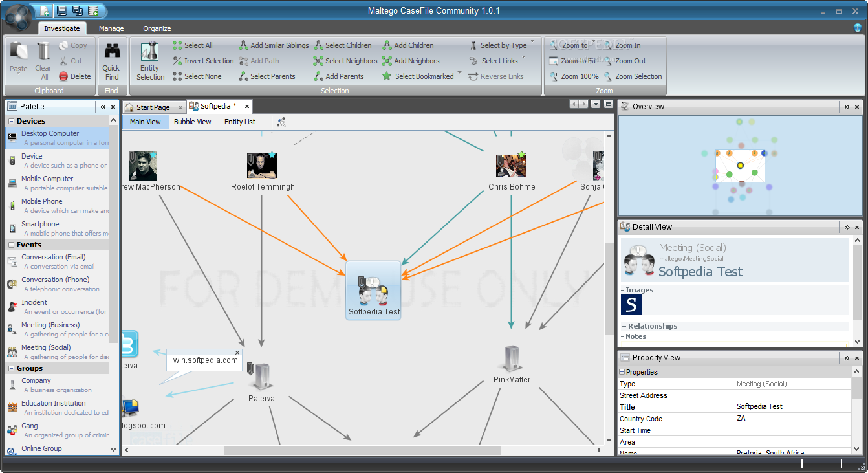
Task: Close the Softpedia graph tab
Action: click(x=246, y=106)
